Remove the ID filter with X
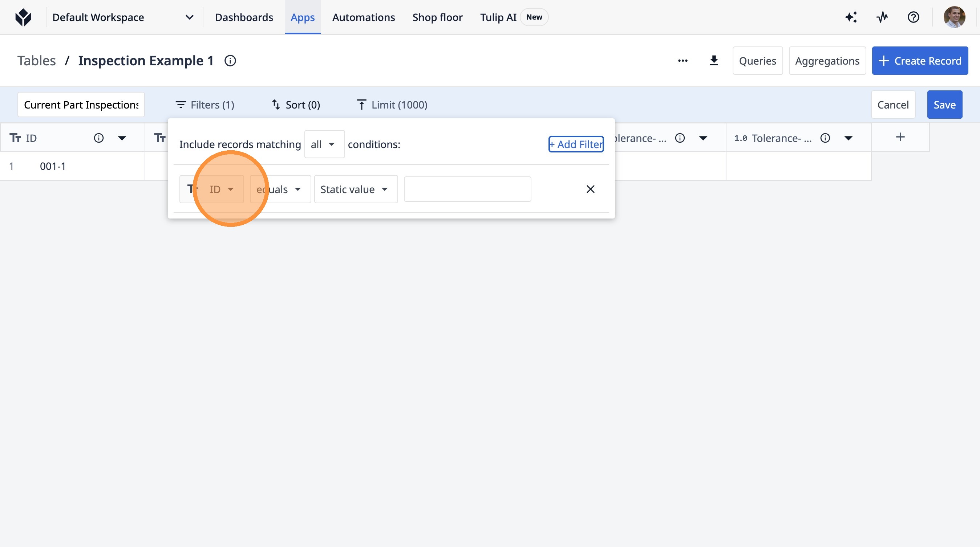980x547 pixels. click(590, 189)
